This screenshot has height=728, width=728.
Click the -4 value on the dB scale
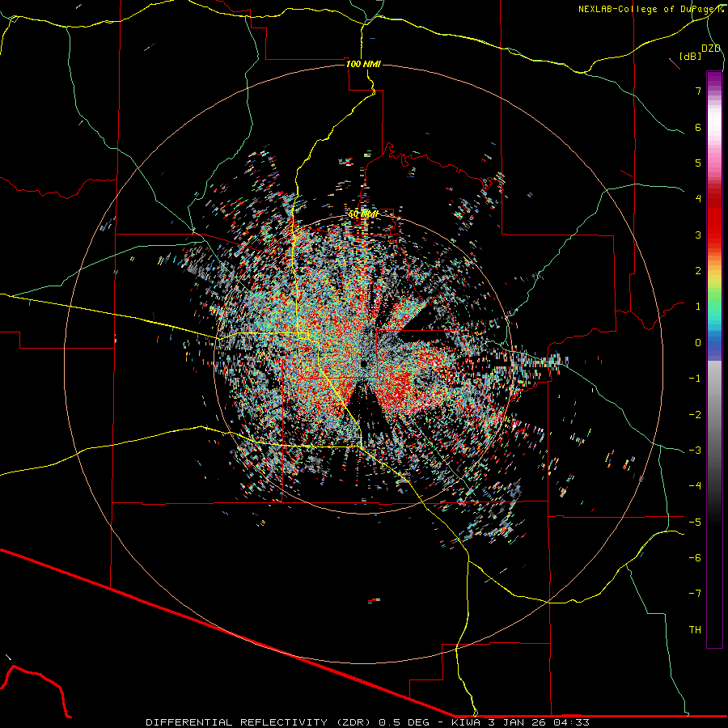coord(695,485)
